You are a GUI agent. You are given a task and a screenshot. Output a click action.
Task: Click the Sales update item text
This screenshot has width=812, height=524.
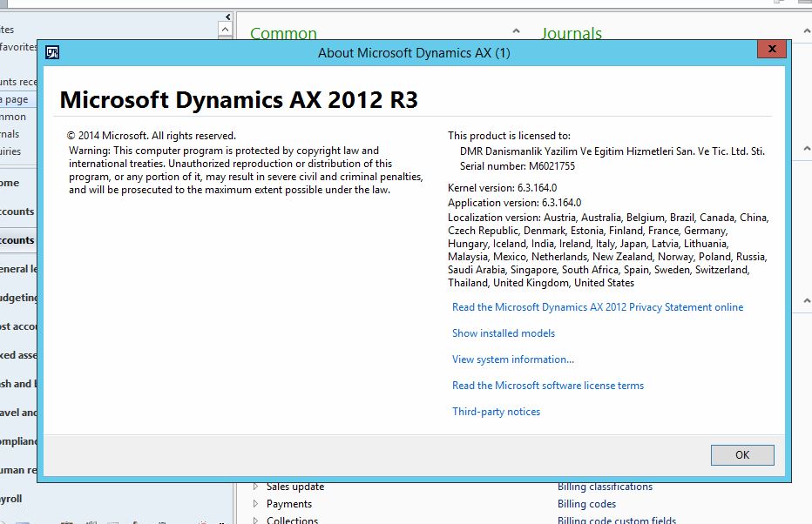coord(295,487)
